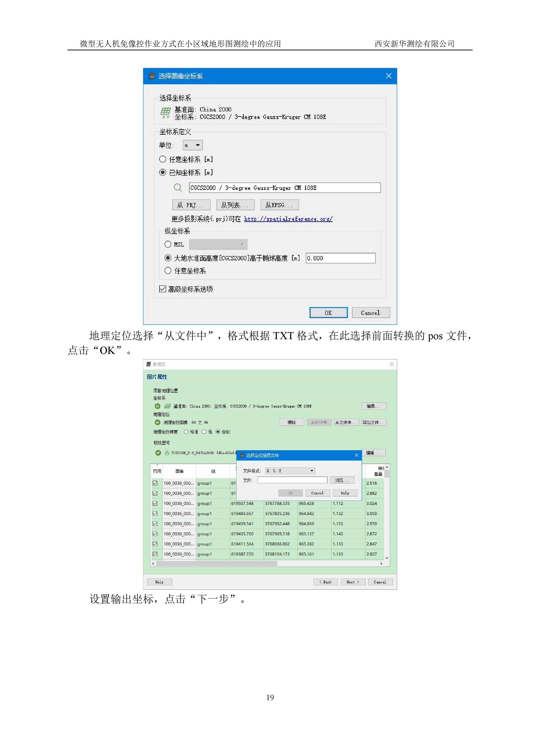Click the magnifier search icon for coordinate systems
Image resolution: width=534 pixels, height=756 pixels.
(178, 188)
